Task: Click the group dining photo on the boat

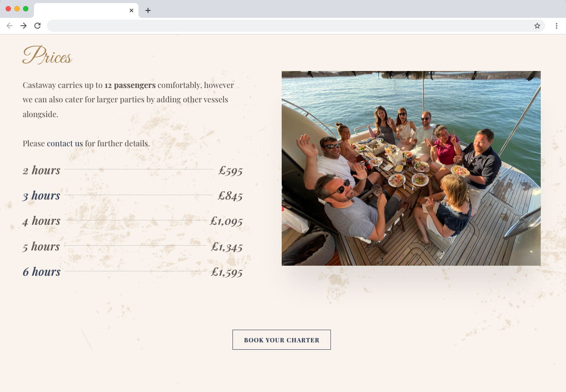Action: point(411,168)
